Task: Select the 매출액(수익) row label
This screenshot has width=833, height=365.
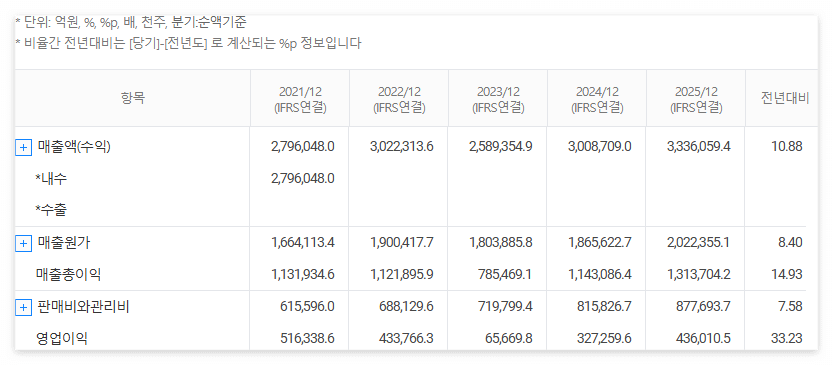Action: tap(74, 147)
